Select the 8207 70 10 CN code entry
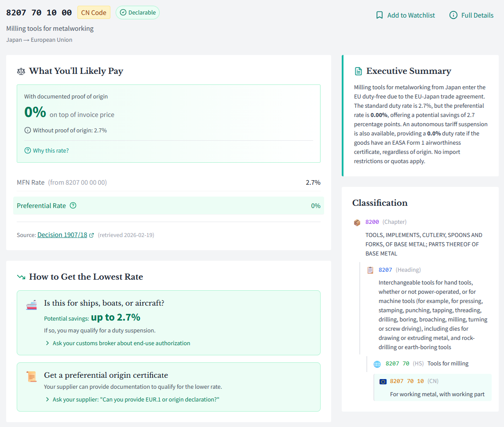504x427 pixels. pyautogui.click(x=407, y=381)
